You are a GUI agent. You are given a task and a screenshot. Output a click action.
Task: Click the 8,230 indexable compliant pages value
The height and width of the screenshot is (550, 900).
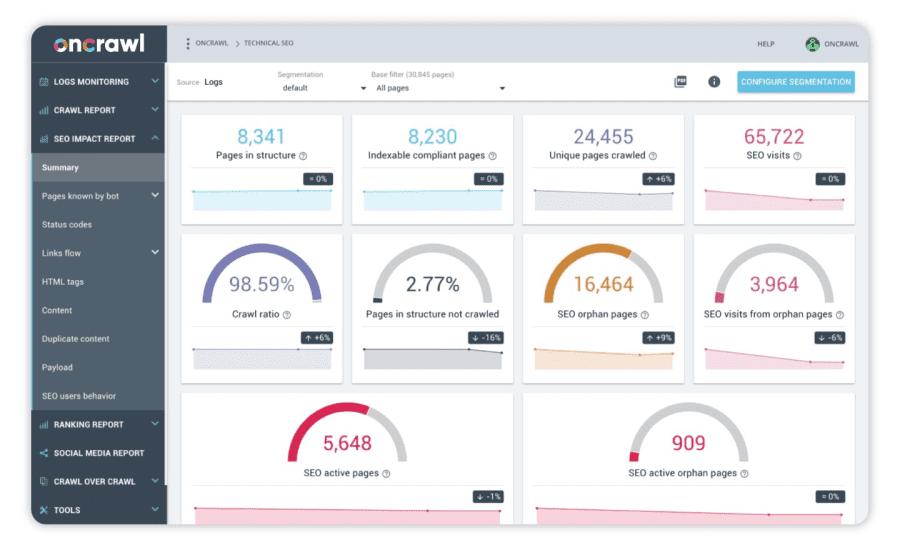click(432, 137)
